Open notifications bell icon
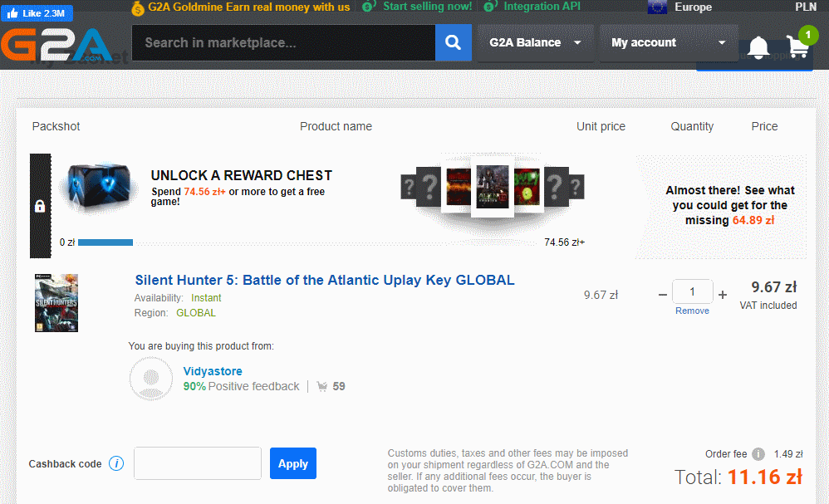The width and height of the screenshot is (829, 504). click(758, 48)
